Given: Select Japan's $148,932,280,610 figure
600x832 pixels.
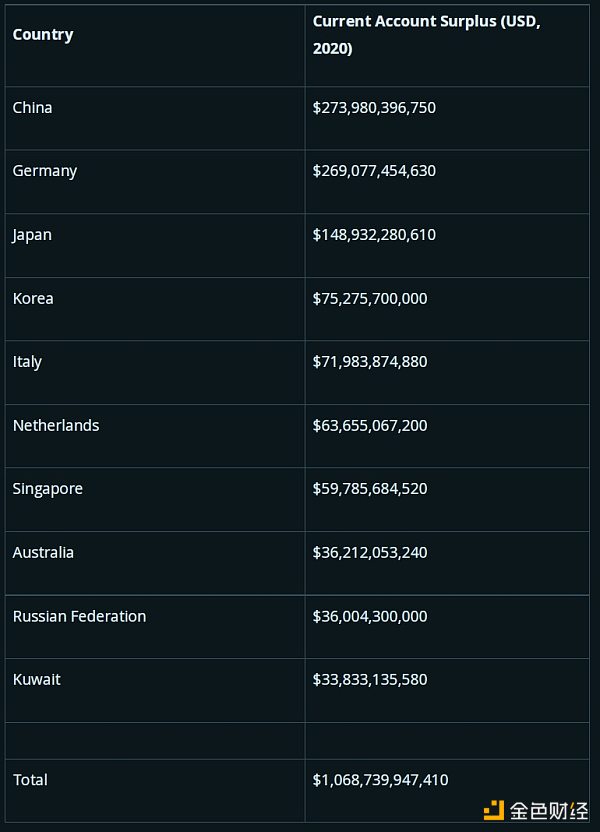Looking at the screenshot, I should coord(374,235).
